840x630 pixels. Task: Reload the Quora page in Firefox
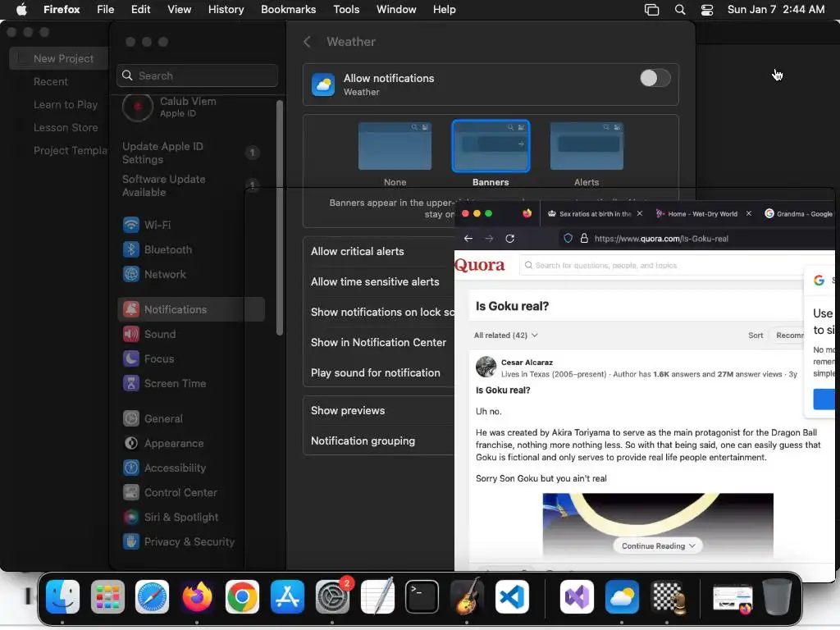(510, 239)
